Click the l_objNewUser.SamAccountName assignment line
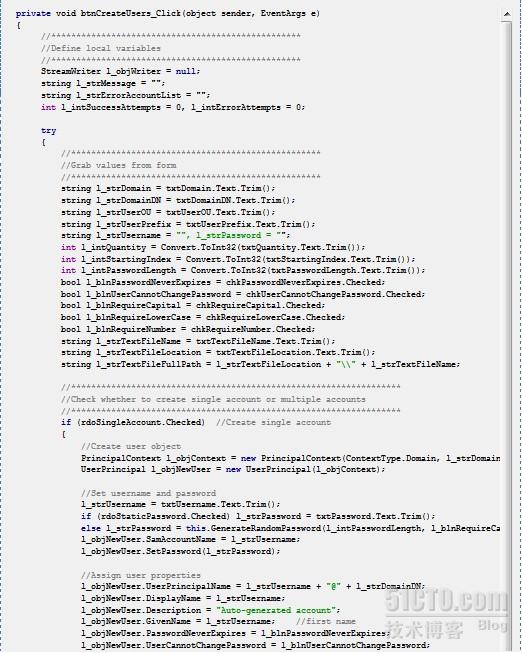Image resolution: width=522 pixels, height=653 pixels. click(x=191, y=539)
